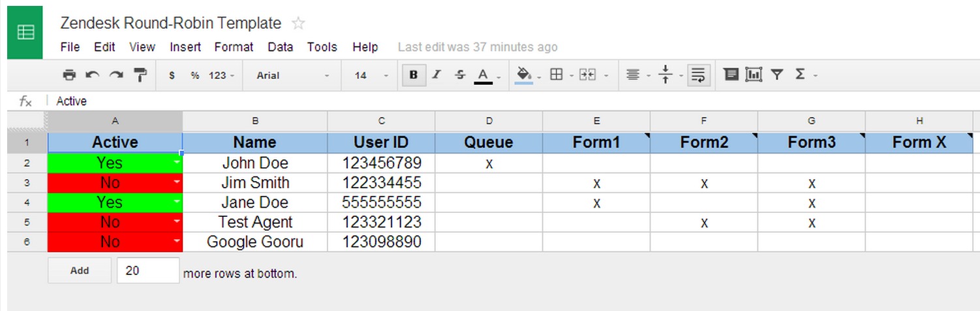Open the Format menu
Viewport: 980px width, 311px height.
click(x=234, y=47)
